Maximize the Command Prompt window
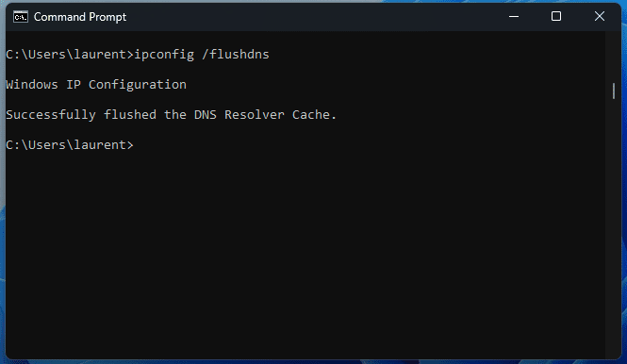Viewport: 627px width, 364px height. pyautogui.click(x=556, y=17)
